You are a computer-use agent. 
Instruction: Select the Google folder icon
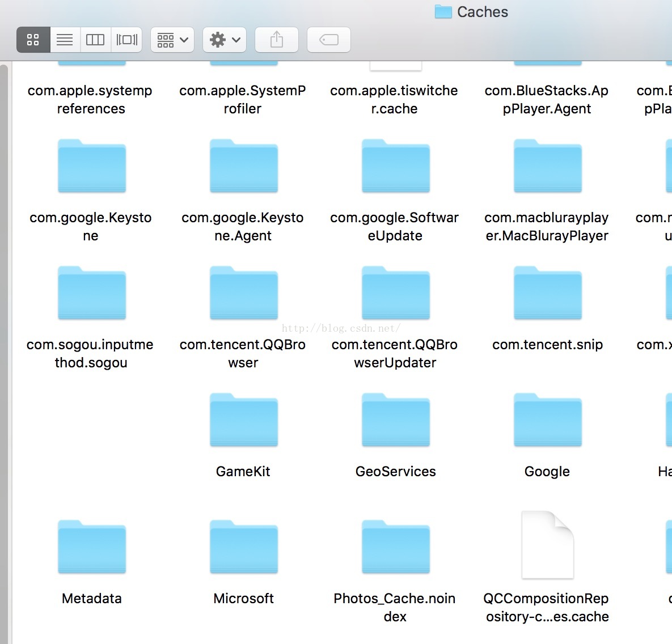pos(548,420)
